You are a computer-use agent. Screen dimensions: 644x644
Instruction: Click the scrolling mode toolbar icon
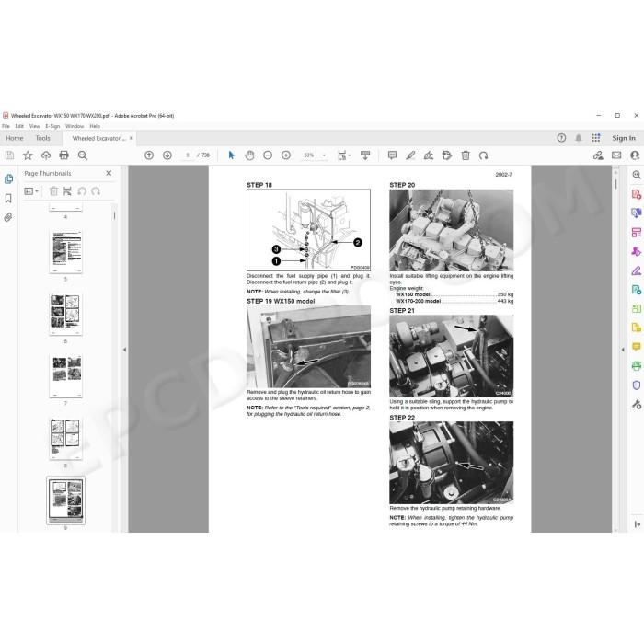(x=365, y=155)
